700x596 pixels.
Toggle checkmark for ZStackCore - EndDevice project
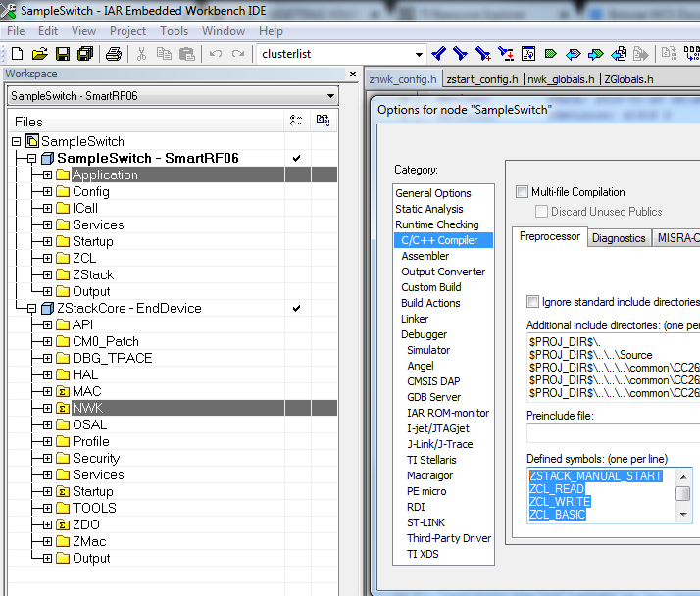[296, 308]
